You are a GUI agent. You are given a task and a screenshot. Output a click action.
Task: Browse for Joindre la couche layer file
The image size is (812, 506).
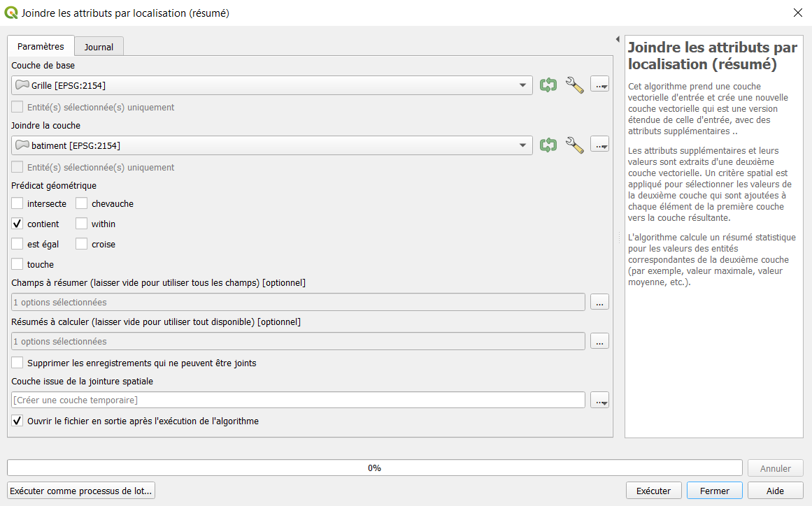pos(599,145)
